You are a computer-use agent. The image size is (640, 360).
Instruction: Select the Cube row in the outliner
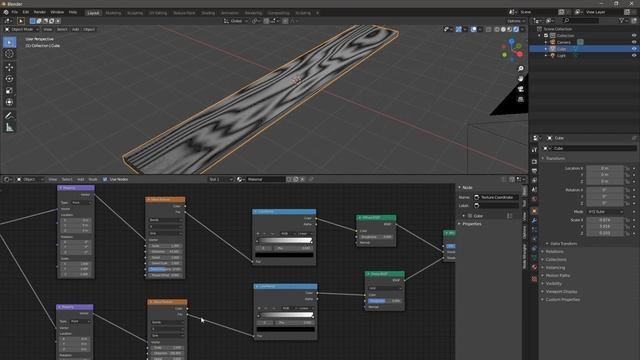pyautogui.click(x=584, y=49)
